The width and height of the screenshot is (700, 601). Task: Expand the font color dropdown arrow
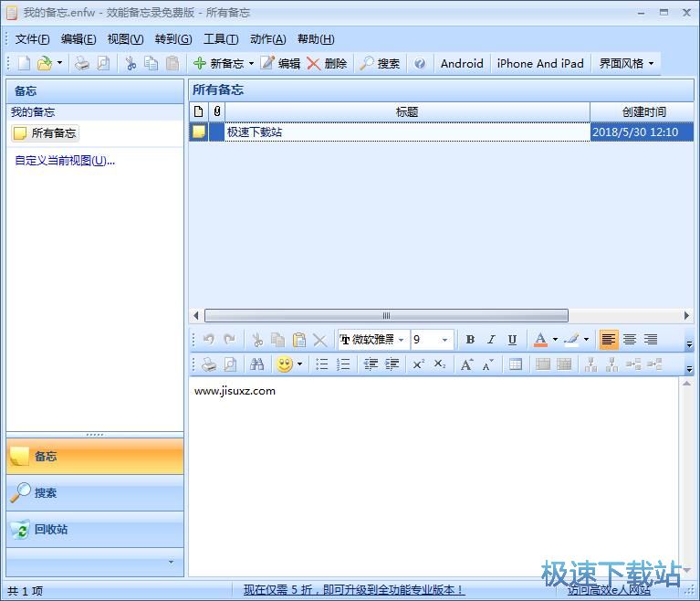click(555, 340)
